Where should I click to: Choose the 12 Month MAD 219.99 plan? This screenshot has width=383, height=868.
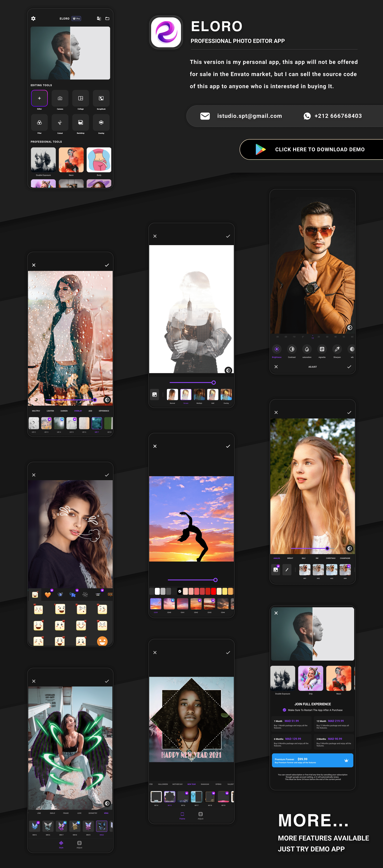pos(334,724)
